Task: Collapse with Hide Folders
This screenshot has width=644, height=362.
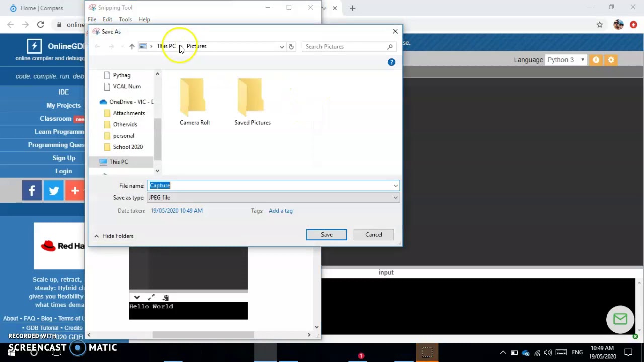Action: click(114, 236)
